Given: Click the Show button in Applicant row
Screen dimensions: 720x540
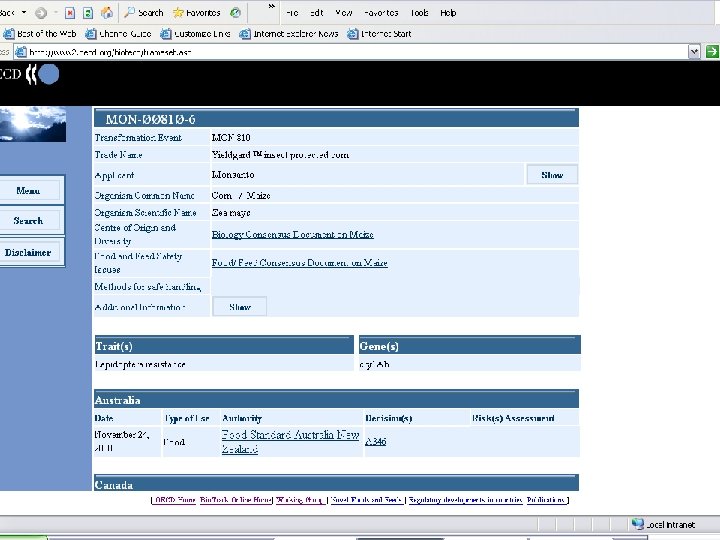Looking at the screenshot, I should point(552,174).
